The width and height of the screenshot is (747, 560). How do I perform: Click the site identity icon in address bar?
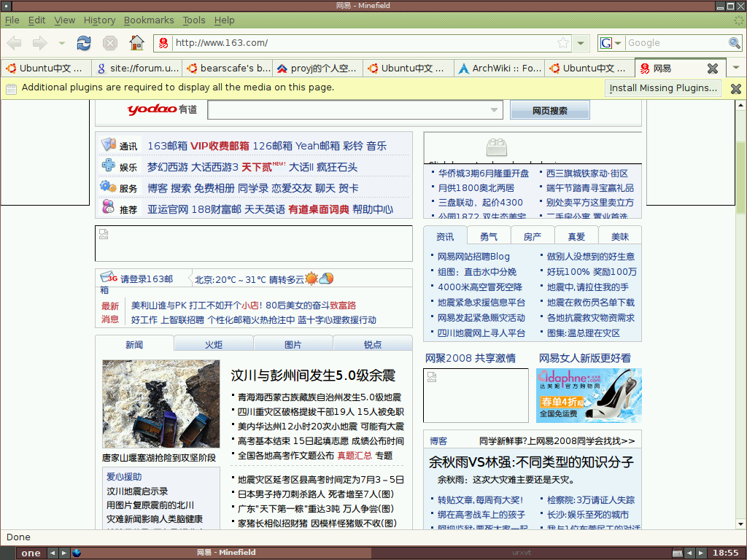pos(163,43)
